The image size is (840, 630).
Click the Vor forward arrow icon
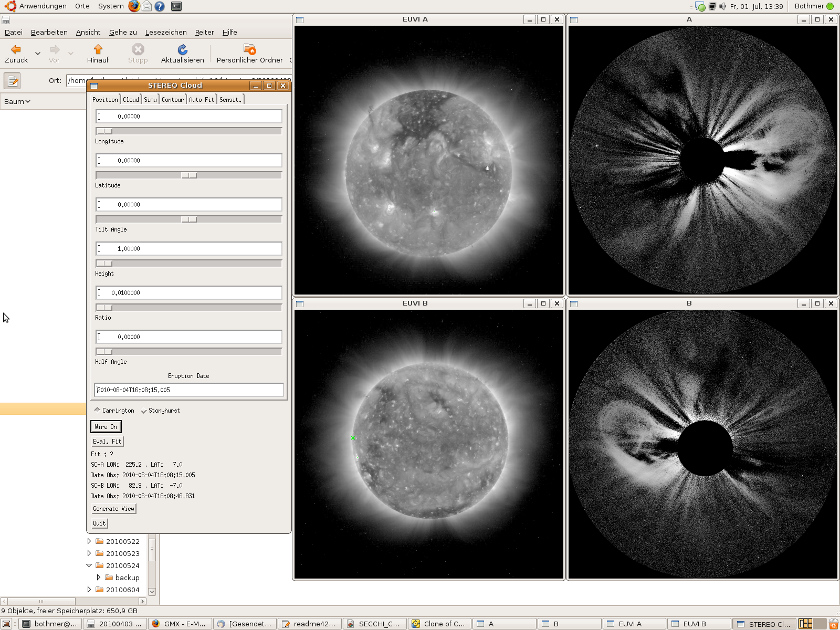pos(54,49)
